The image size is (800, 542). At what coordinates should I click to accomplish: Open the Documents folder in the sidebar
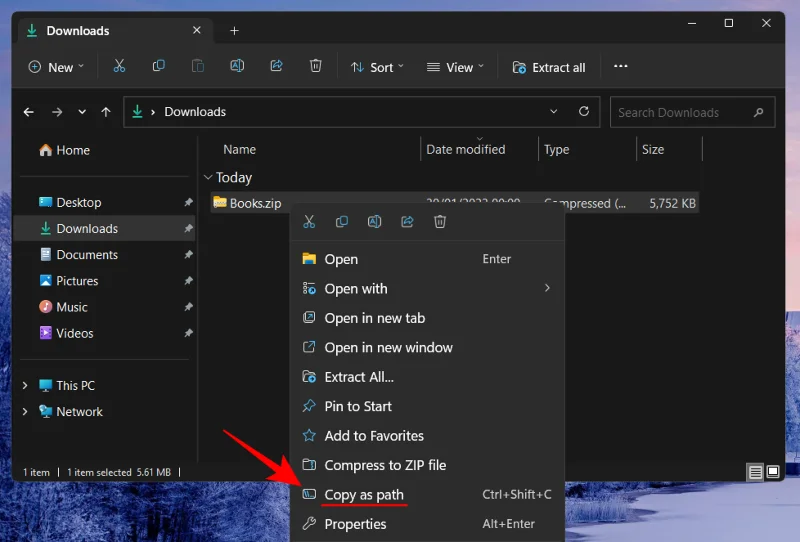click(87, 255)
